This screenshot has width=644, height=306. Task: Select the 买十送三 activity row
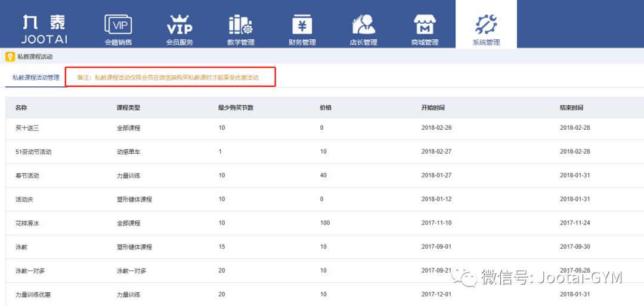[325, 128]
